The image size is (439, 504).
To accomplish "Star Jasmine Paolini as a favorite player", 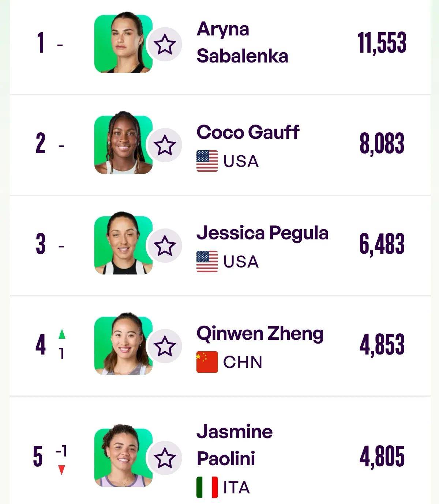I will 165,458.
